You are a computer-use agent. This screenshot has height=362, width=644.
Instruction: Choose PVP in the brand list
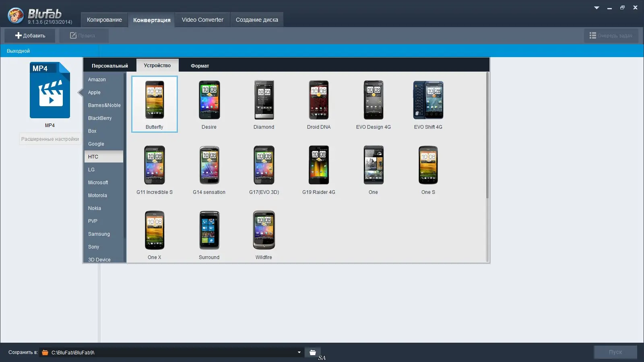pyautogui.click(x=104, y=221)
